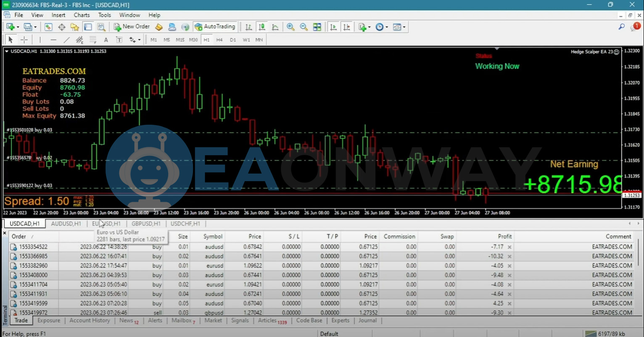The width and height of the screenshot is (644, 337).
Task: Select the Text Label 'T' tool
Action: 119,40
